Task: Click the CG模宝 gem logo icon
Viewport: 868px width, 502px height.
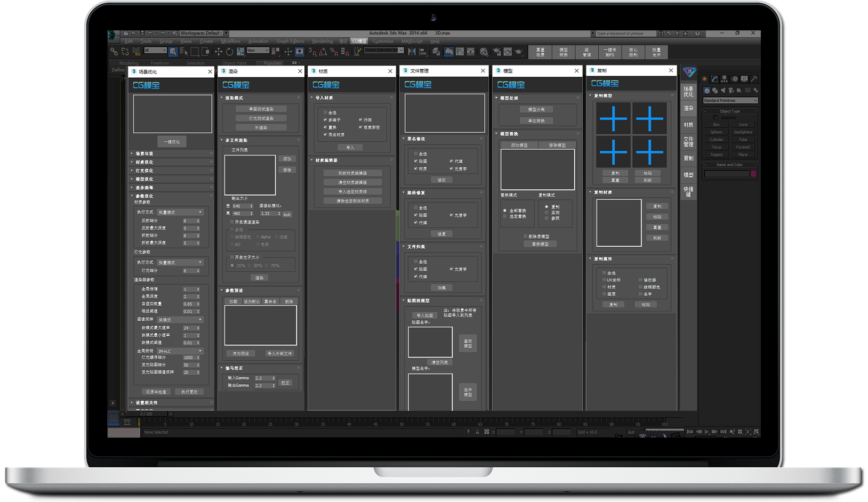Action: pos(689,72)
